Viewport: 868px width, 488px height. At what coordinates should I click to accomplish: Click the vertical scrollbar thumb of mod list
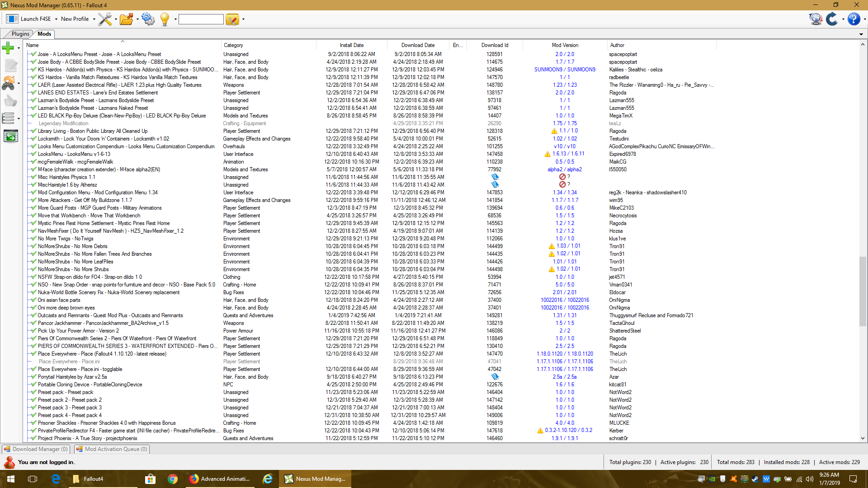[x=863, y=291]
